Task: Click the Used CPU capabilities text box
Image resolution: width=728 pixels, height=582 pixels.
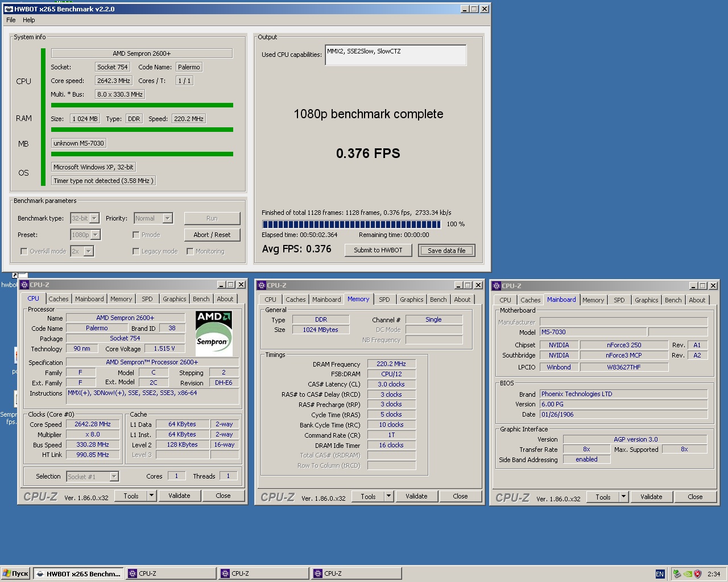Action: pos(396,55)
